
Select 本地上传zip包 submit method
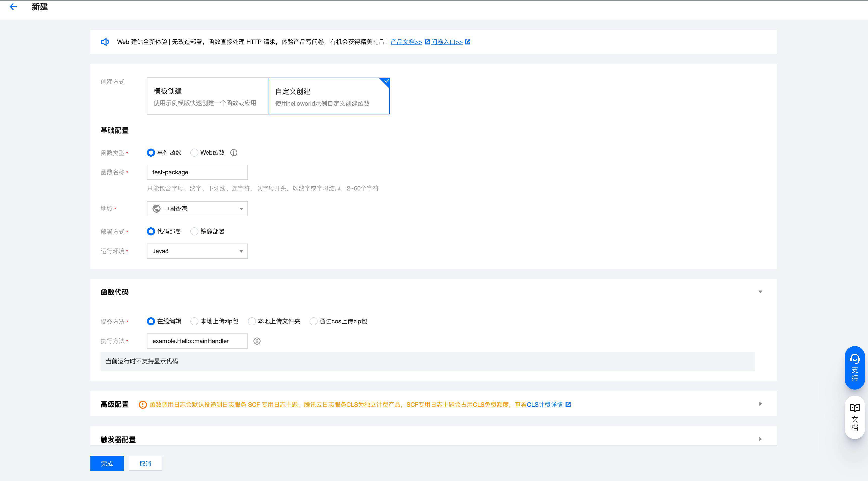194,321
